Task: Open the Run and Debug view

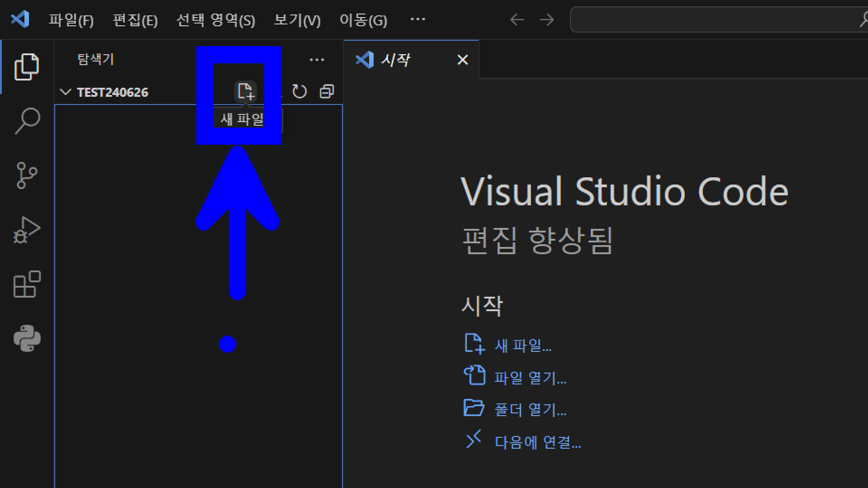Action: pos(27,230)
